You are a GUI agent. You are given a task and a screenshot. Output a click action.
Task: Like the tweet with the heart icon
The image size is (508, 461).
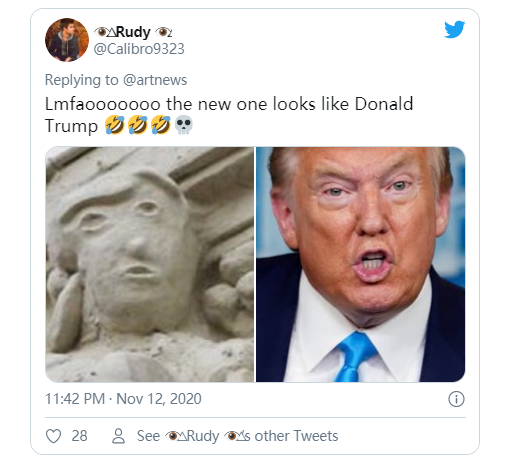click(53, 436)
